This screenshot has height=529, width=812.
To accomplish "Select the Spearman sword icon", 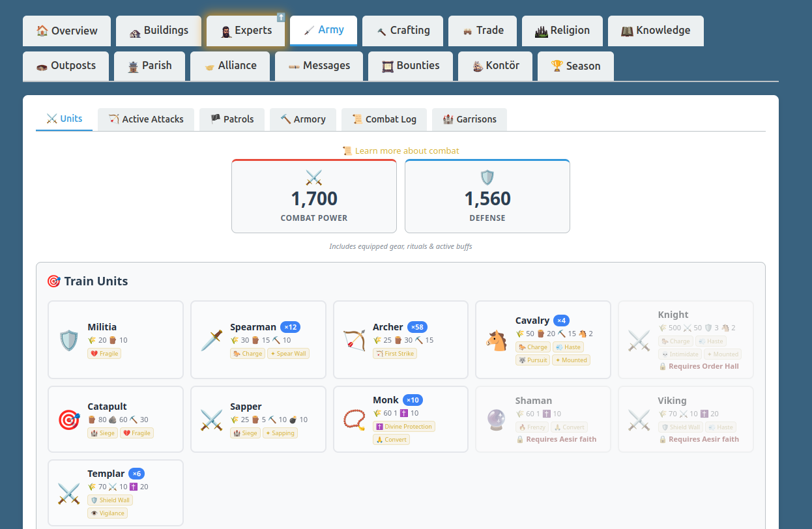I will coord(211,340).
